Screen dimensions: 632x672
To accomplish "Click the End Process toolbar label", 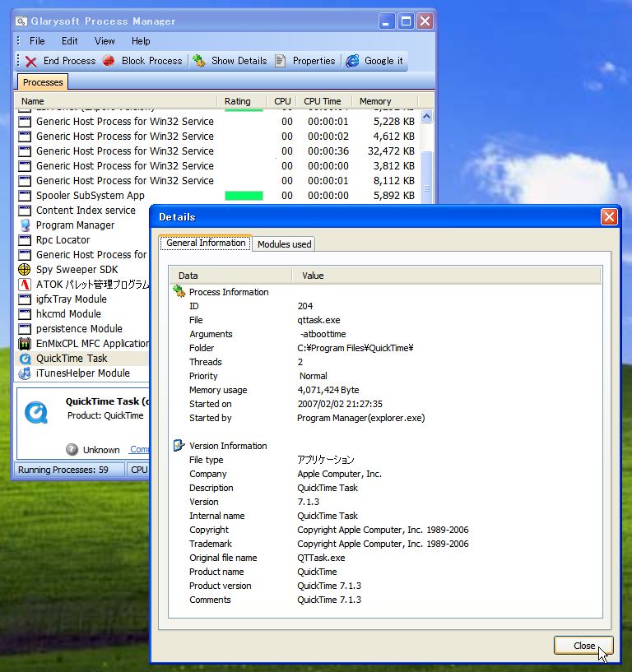I will [69, 61].
